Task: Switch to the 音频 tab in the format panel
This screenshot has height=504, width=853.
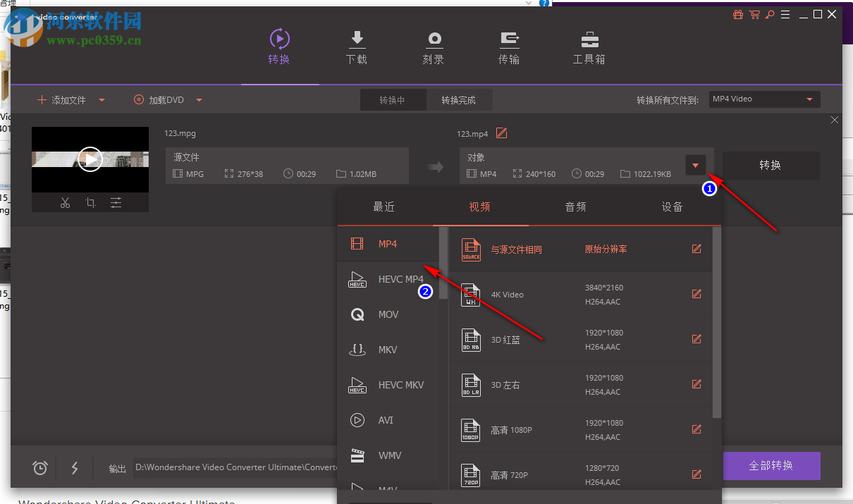Action: click(x=575, y=207)
